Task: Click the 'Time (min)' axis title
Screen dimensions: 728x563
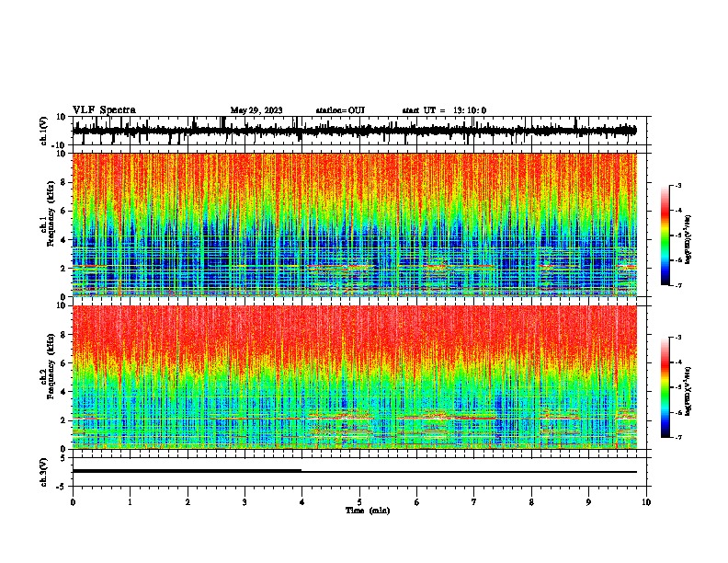Action: (x=368, y=511)
